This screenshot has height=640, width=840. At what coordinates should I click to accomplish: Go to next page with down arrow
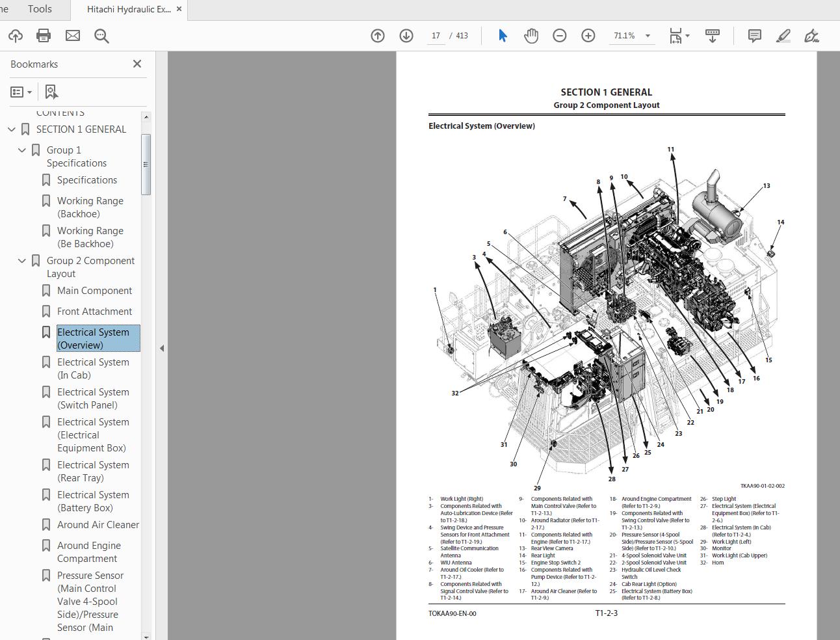(406, 36)
